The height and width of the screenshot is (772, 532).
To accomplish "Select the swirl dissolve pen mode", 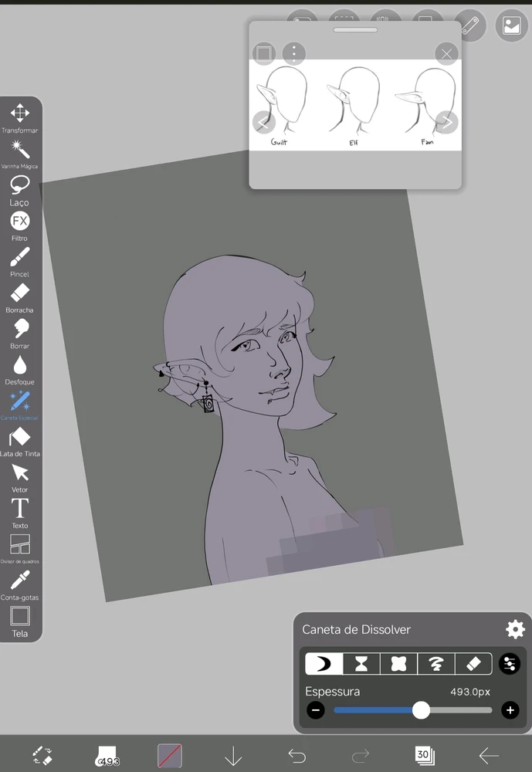I will coord(436,664).
